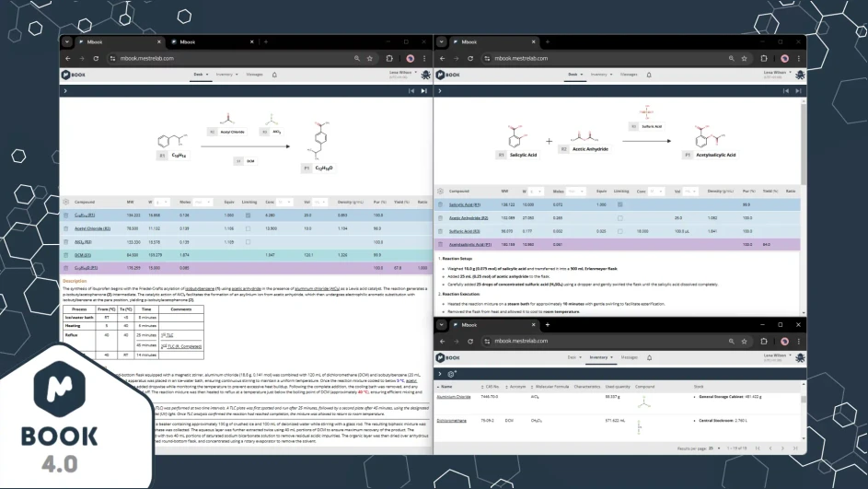
Task: Open notifications bell in the left ibuprofen window
Action: 274,75
